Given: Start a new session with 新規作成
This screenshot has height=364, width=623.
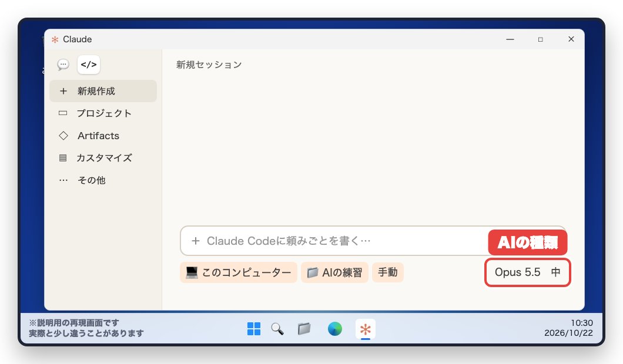Looking at the screenshot, I should click(103, 91).
